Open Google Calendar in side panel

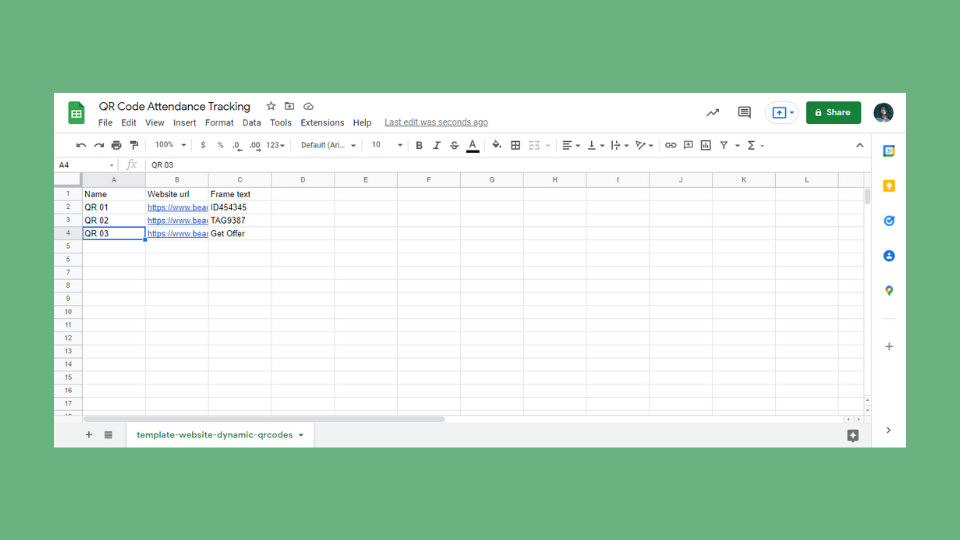pyautogui.click(x=888, y=151)
